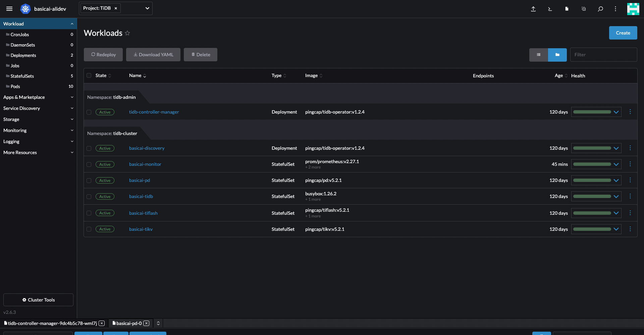
Task: Select the tidb-controller-manager row checkbox
Action: coord(89,112)
